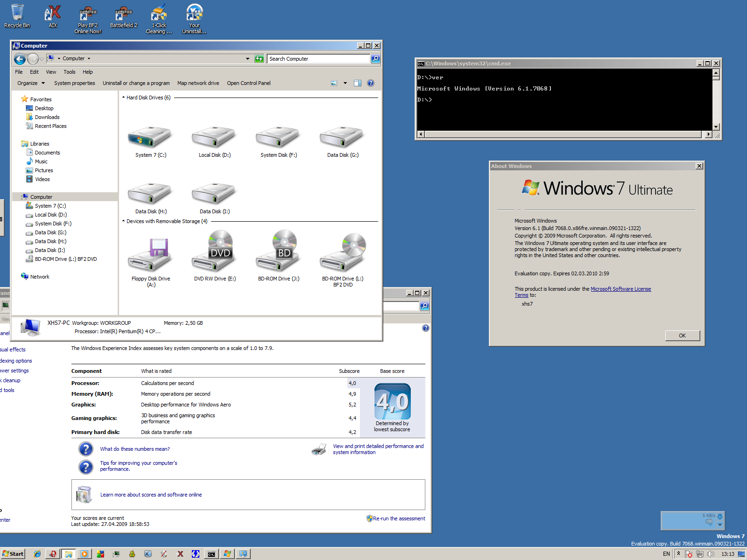
Task: Open the Edit menu
Action: tap(34, 72)
